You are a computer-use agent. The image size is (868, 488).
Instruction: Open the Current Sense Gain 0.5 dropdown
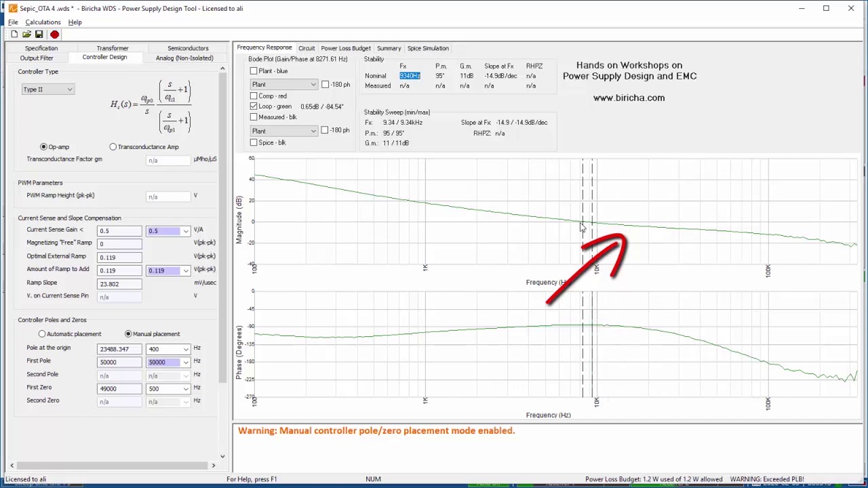pos(168,231)
